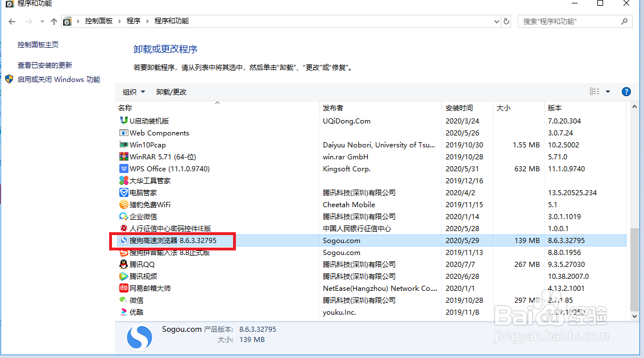This screenshot has height=358, width=644.
Task: Click the back navigation arrow
Action: click(x=11, y=21)
